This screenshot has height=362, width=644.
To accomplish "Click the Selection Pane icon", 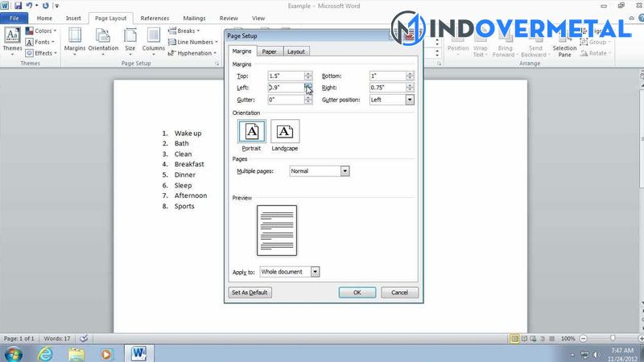I will pyautogui.click(x=564, y=43).
